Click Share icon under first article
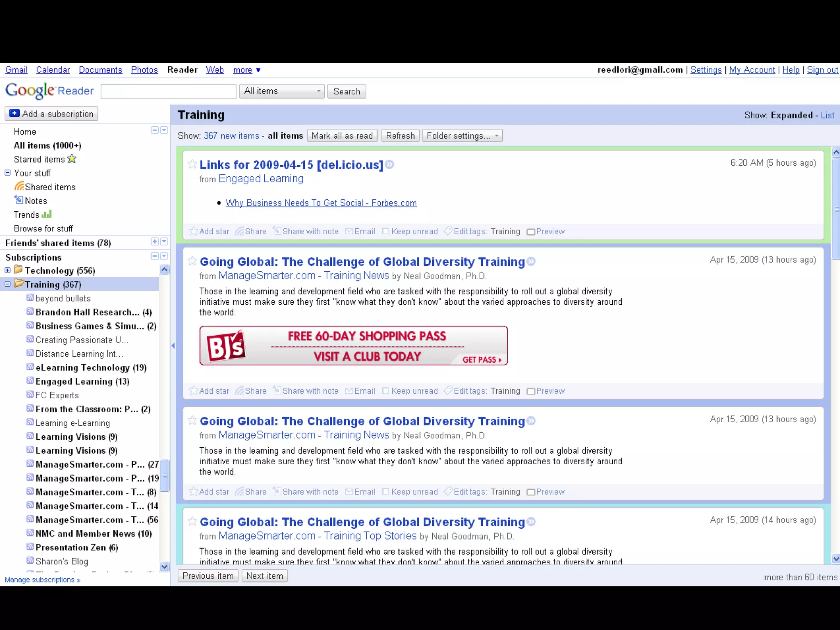The height and width of the screenshot is (630, 840). (x=240, y=231)
